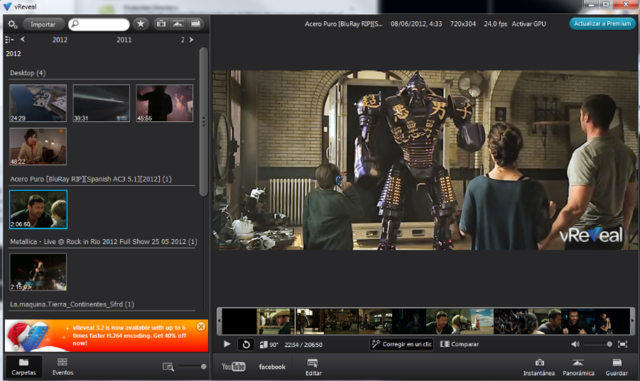Image resolution: width=640 pixels, height=381 pixels.
Task: Select the Acero Puro video thumbnail
Action: [x=38, y=209]
